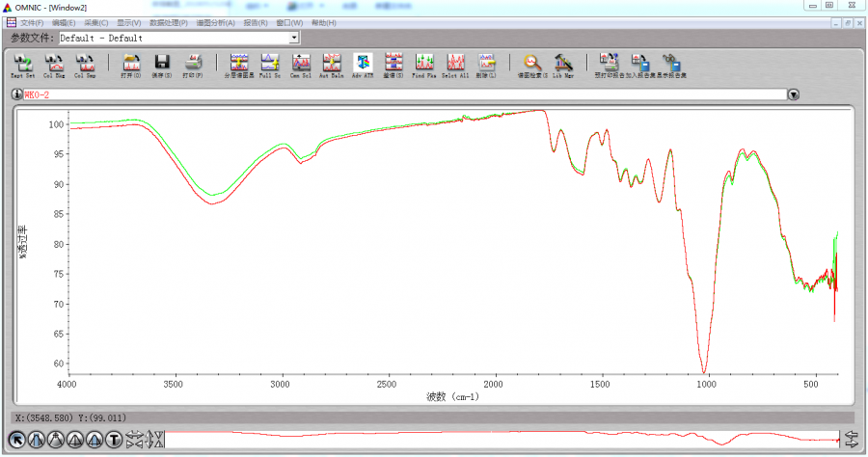Expand the spectrum title list arrow
Screen dimensions: 868x457
tap(794, 94)
